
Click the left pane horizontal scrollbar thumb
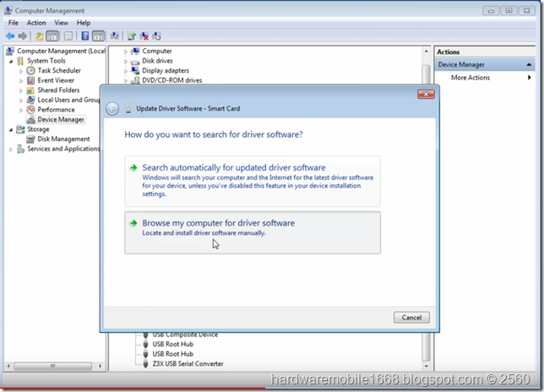[x=52, y=366]
